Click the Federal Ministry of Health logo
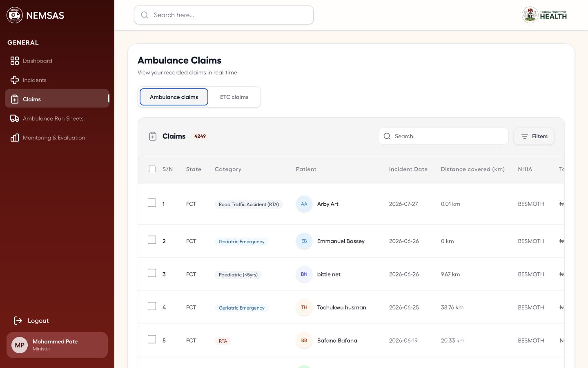Viewport: 588px width, 368px height. [x=545, y=15]
